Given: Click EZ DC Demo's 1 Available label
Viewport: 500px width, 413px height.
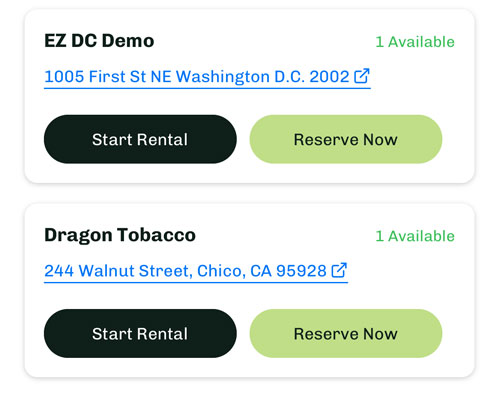Looking at the screenshot, I should coord(415,42).
